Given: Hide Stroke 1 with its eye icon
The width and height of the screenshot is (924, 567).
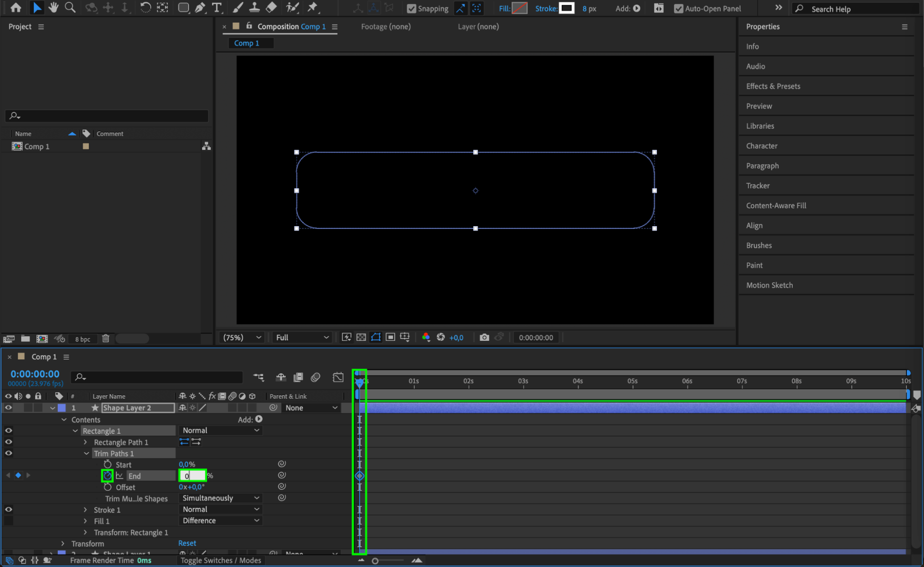Looking at the screenshot, I should [8, 509].
